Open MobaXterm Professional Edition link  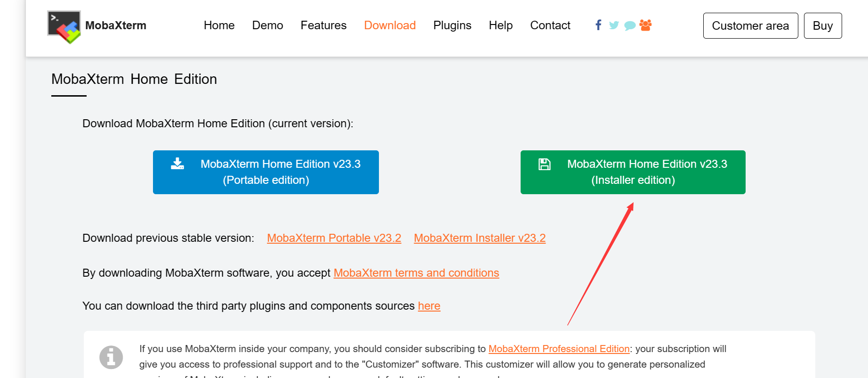tap(559, 349)
